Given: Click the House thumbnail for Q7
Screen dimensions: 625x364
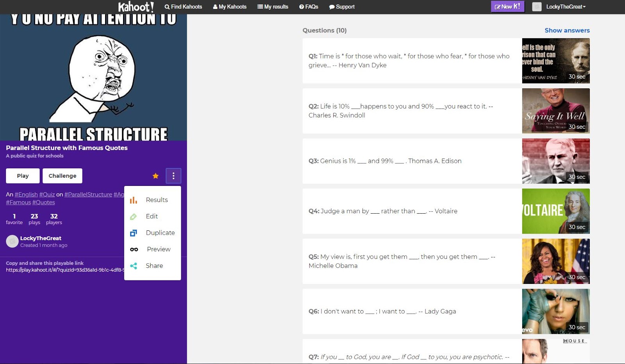Looking at the screenshot, I should tap(556, 352).
